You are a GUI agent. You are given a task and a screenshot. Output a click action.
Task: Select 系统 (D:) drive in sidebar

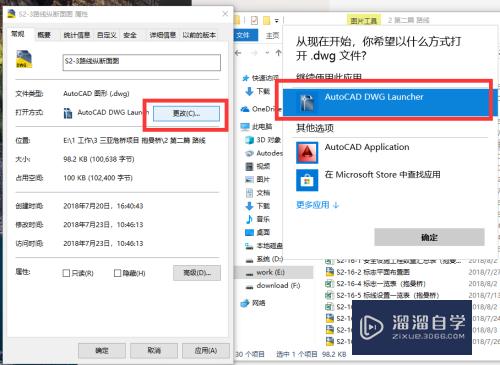point(264,259)
